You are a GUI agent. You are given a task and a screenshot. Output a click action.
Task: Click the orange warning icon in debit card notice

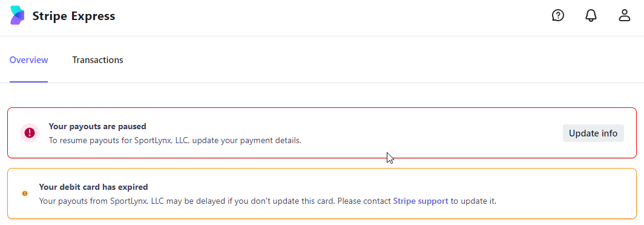25,193
